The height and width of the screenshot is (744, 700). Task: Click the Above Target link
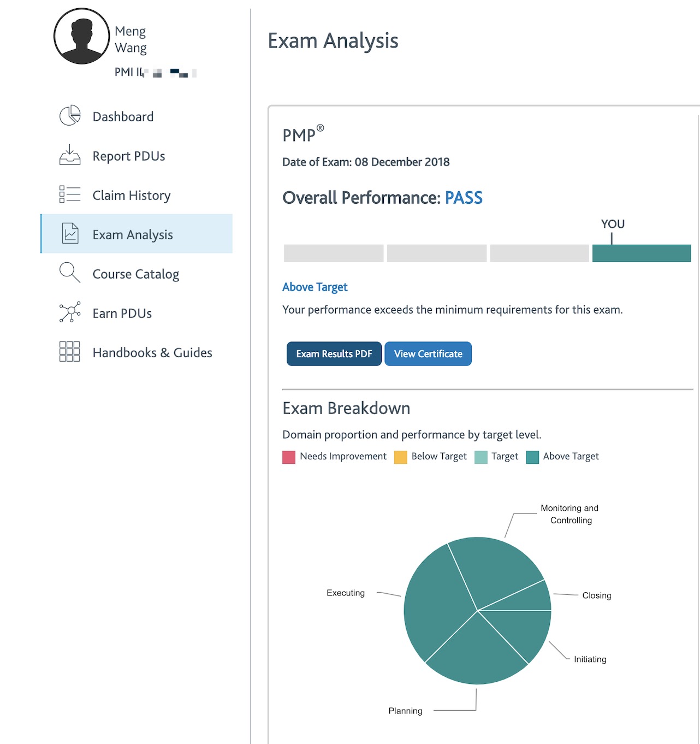[315, 287]
